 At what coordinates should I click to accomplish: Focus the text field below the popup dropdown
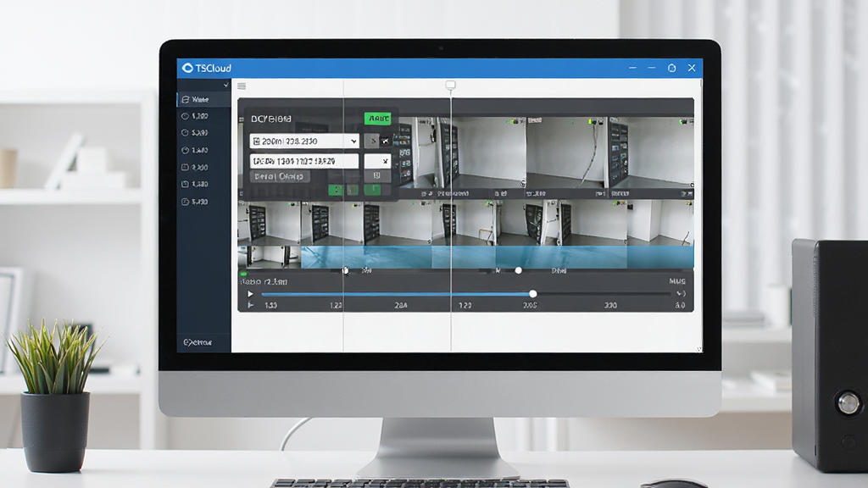pyautogui.click(x=304, y=161)
